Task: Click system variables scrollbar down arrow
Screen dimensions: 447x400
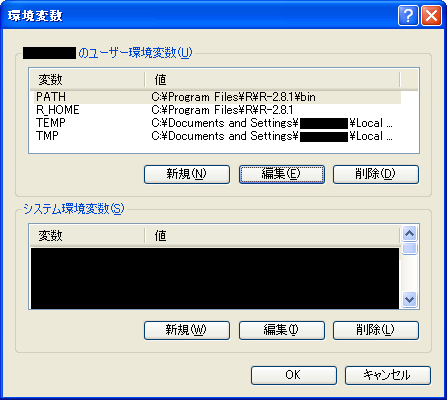Action: coord(409,299)
